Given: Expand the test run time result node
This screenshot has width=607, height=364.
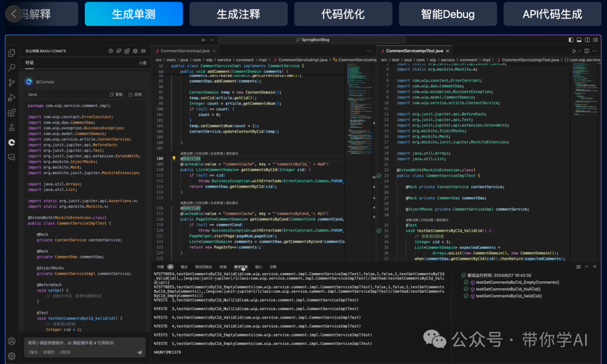Looking at the screenshot, I should 456,275.
